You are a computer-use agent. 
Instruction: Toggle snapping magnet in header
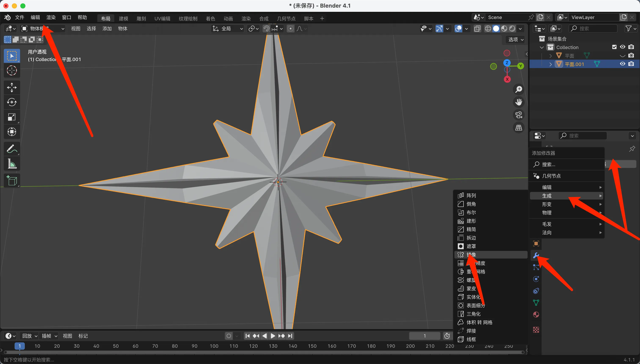[x=266, y=29]
